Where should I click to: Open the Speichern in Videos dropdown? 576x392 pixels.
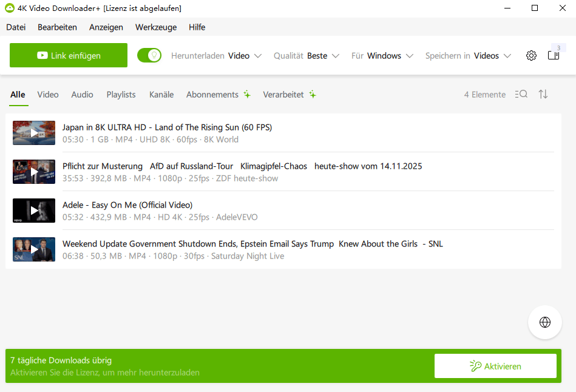coord(468,55)
